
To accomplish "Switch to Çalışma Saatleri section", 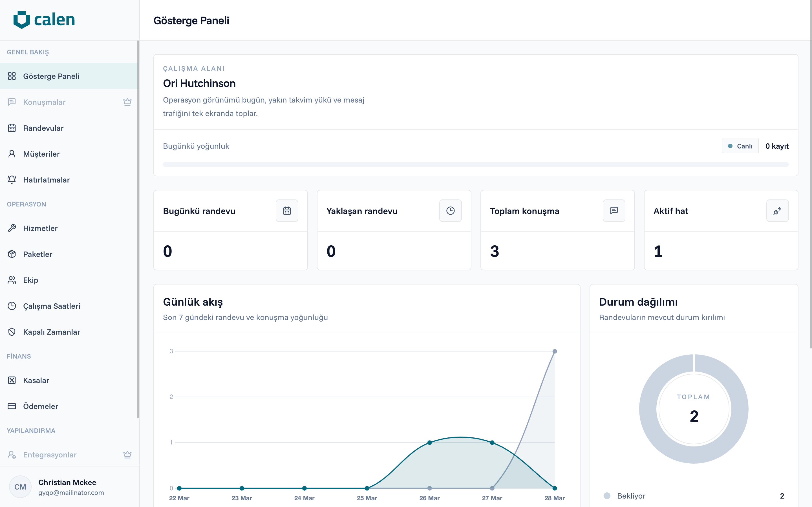I will pos(52,306).
